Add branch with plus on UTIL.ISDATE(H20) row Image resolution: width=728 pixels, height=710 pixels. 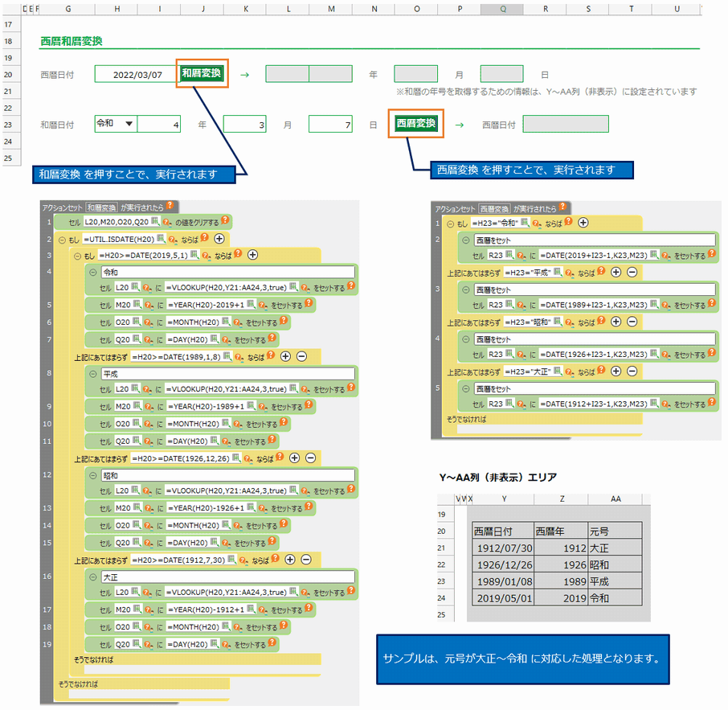219,239
